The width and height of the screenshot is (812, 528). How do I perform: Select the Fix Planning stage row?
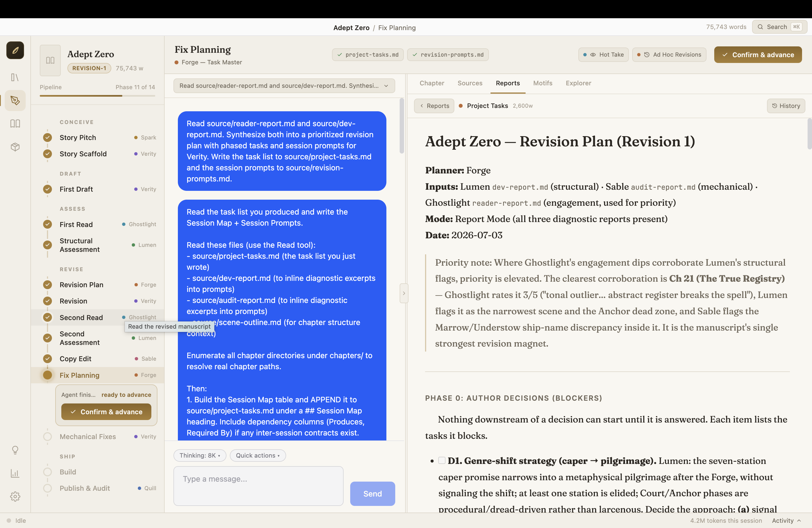pyautogui.click(x=97, y=375)
